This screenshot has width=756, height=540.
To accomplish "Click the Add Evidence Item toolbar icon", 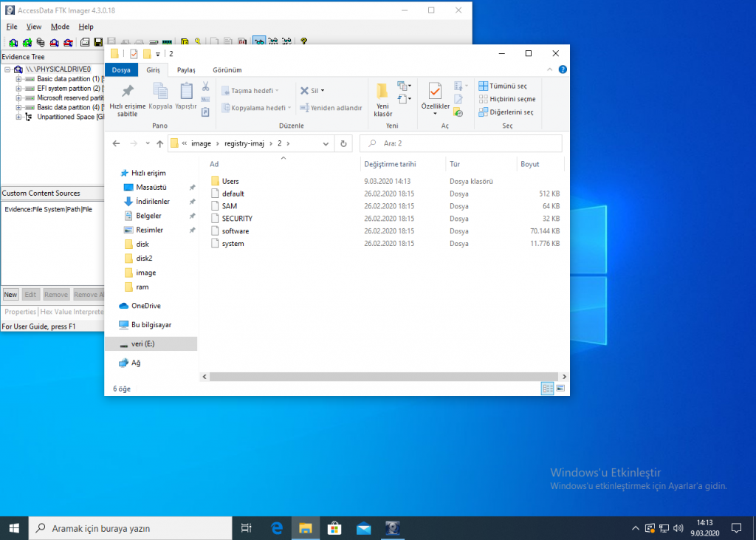I will [13, 42].
